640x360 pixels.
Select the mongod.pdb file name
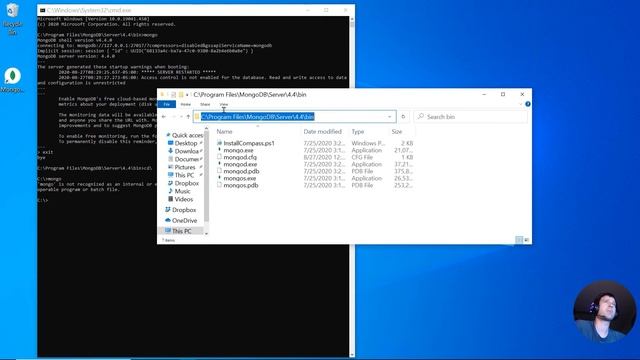pos(241,171)
